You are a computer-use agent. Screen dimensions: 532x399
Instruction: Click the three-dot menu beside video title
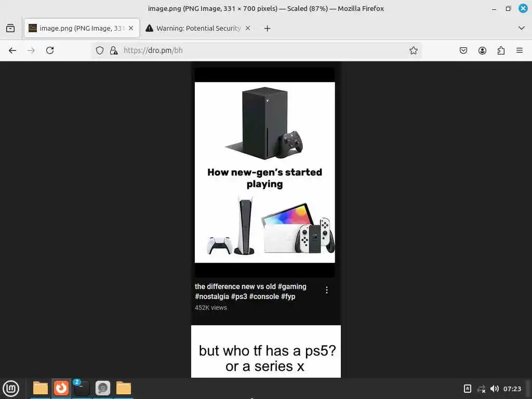click(x=326, y=290)
